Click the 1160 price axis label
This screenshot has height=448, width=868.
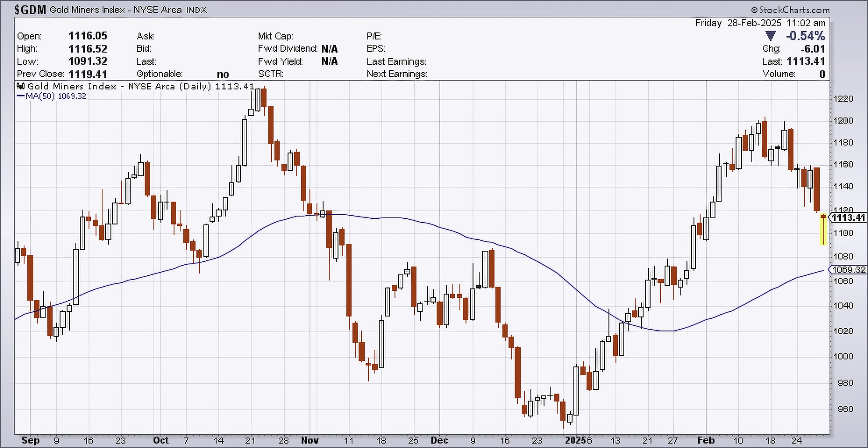(843, 164)
